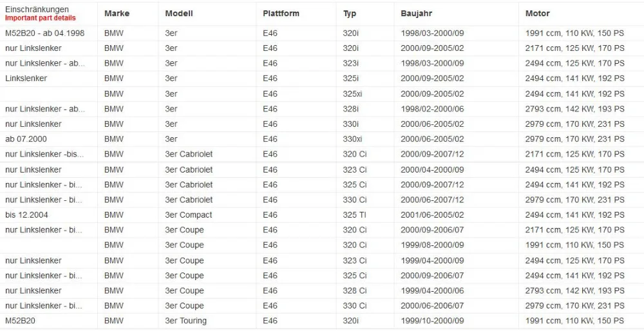Select the M52B20 - ab 04.1998 restriction cell

[45, 33]
